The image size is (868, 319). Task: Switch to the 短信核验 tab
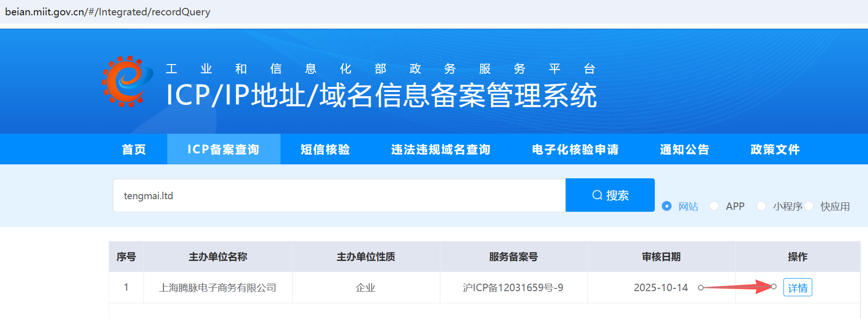click(325, 150)
